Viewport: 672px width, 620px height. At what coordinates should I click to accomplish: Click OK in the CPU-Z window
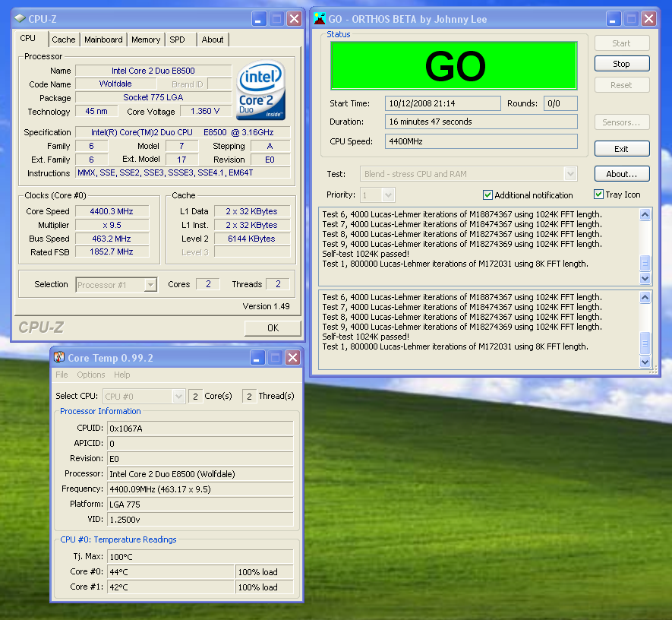click(x=273, y=328)
